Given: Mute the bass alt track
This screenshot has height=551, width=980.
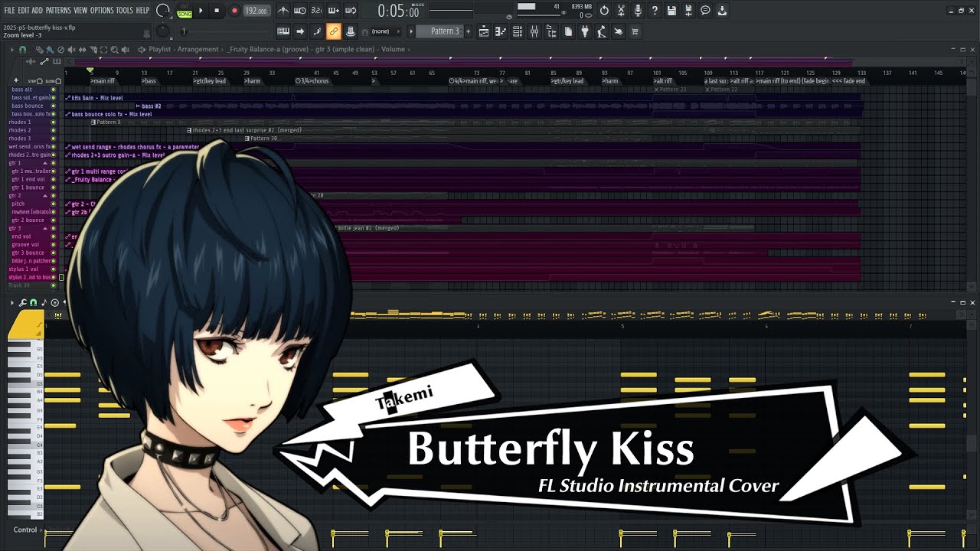Looking at the screenshot, I should tap(53, 90).
